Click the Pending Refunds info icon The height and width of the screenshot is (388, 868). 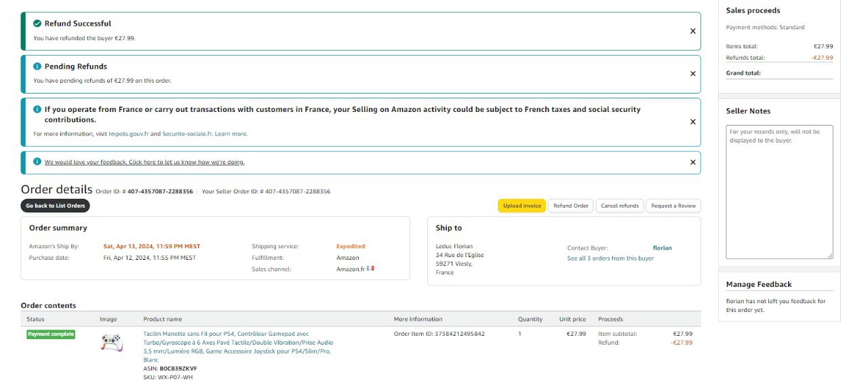37,66
